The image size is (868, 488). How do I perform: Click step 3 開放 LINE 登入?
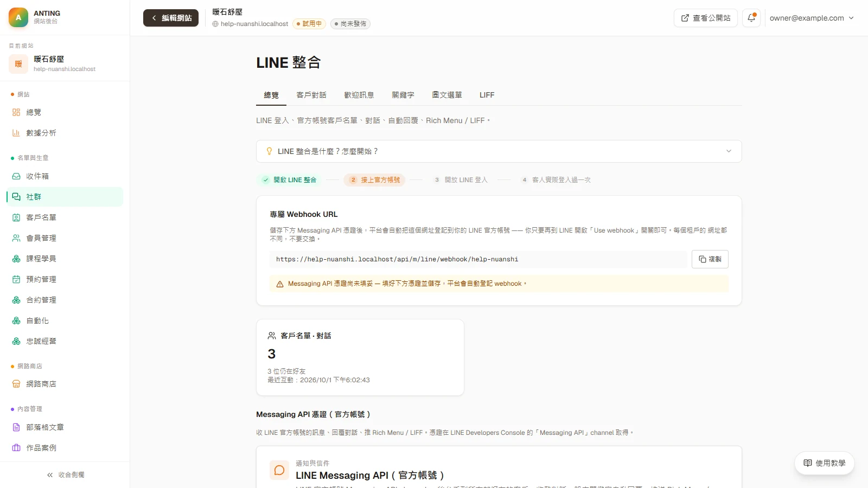coord(461,180)
